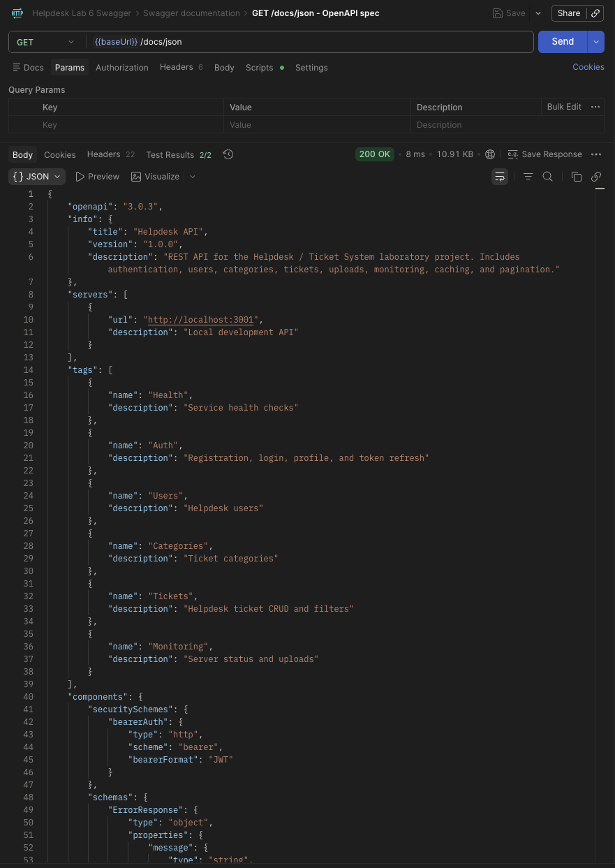Open the Save options dropdown arrow

[538, 13]
